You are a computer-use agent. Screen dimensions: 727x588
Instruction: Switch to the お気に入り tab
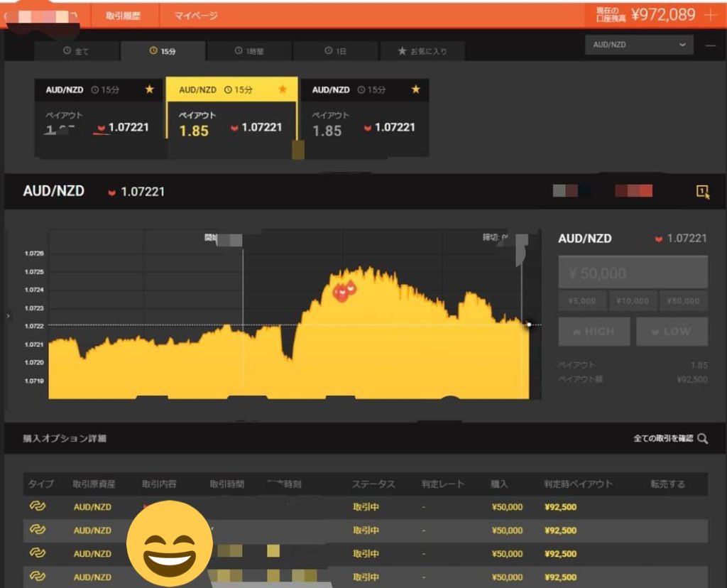[422, 51]
